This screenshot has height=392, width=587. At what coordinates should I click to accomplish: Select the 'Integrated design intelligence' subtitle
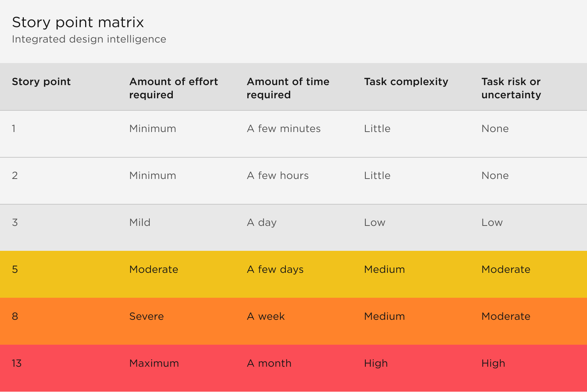pos(89,39)
